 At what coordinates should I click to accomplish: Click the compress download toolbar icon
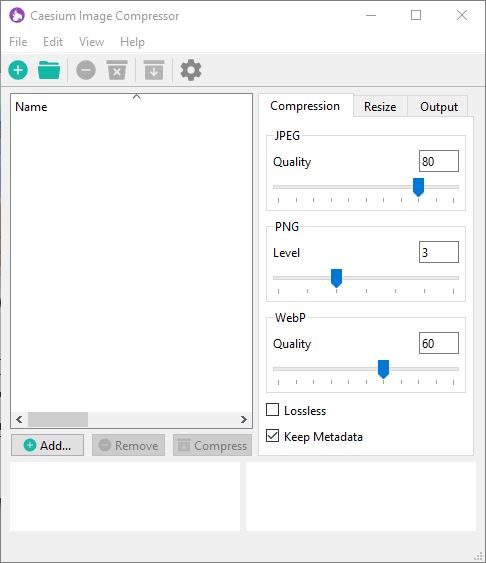(154, 70)
